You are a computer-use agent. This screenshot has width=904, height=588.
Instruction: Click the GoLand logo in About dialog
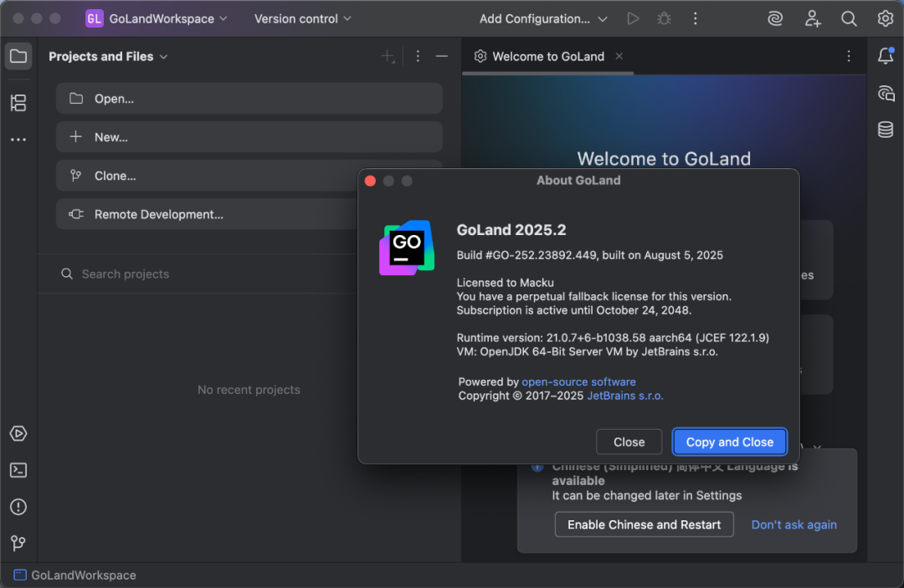tap(407, 248)
